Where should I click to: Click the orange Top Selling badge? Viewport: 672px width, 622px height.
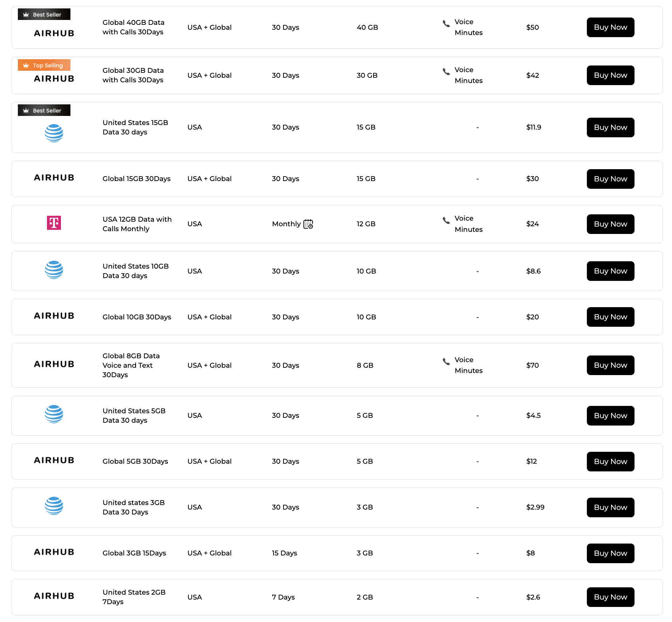pos(44,65)
